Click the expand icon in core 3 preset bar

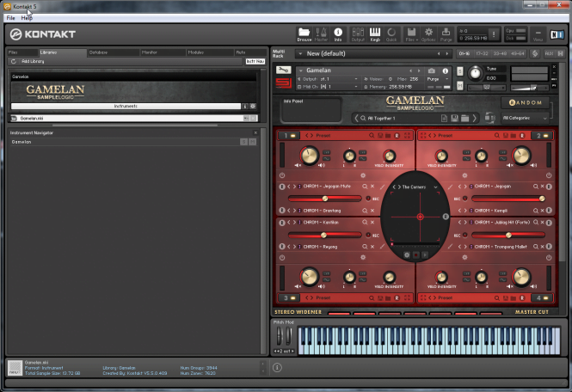coord(407,298)
